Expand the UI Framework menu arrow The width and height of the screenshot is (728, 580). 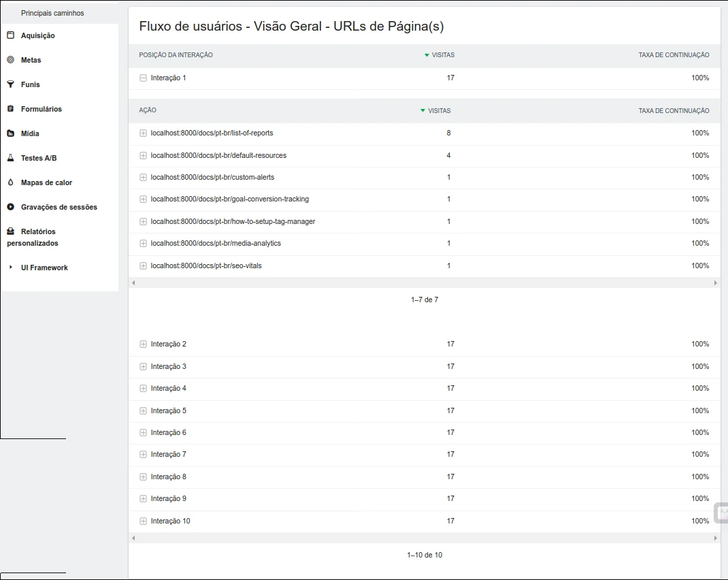(x=10, y=268)
